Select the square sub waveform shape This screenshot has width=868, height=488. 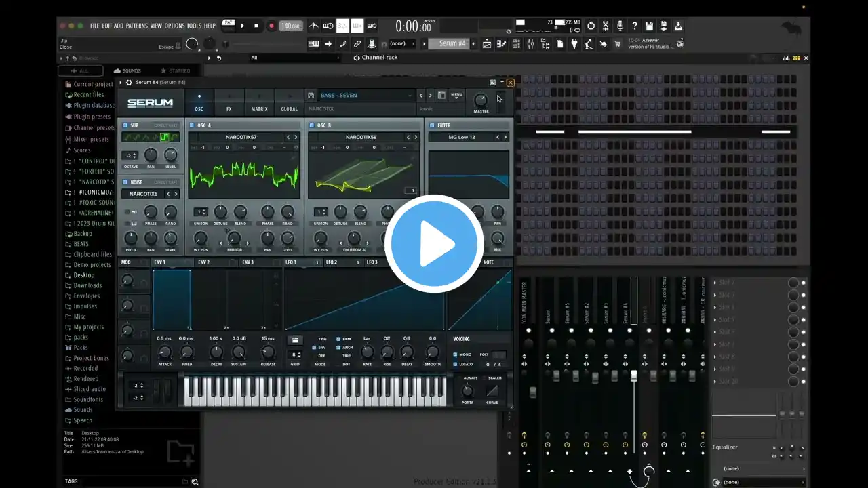tap(165, 137)
